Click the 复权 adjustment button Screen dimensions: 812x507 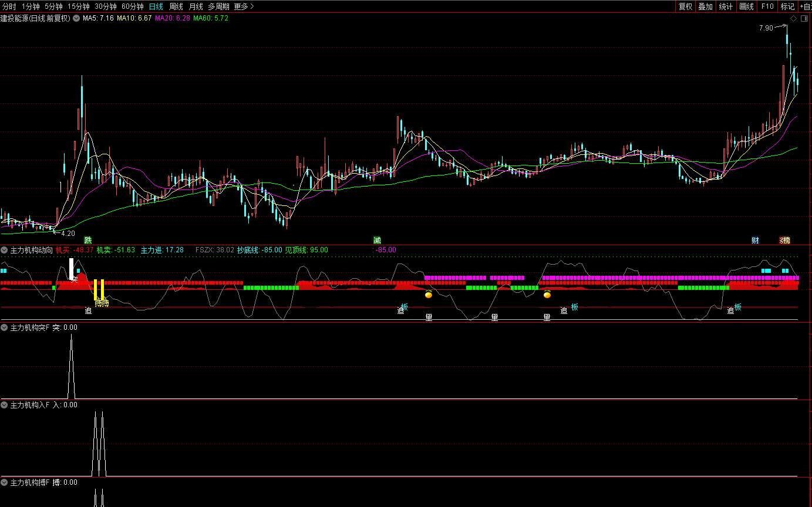(x=685, y=6)
